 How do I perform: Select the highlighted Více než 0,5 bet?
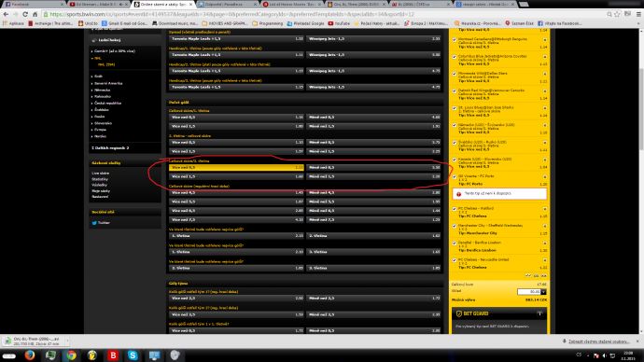[236, 167]
